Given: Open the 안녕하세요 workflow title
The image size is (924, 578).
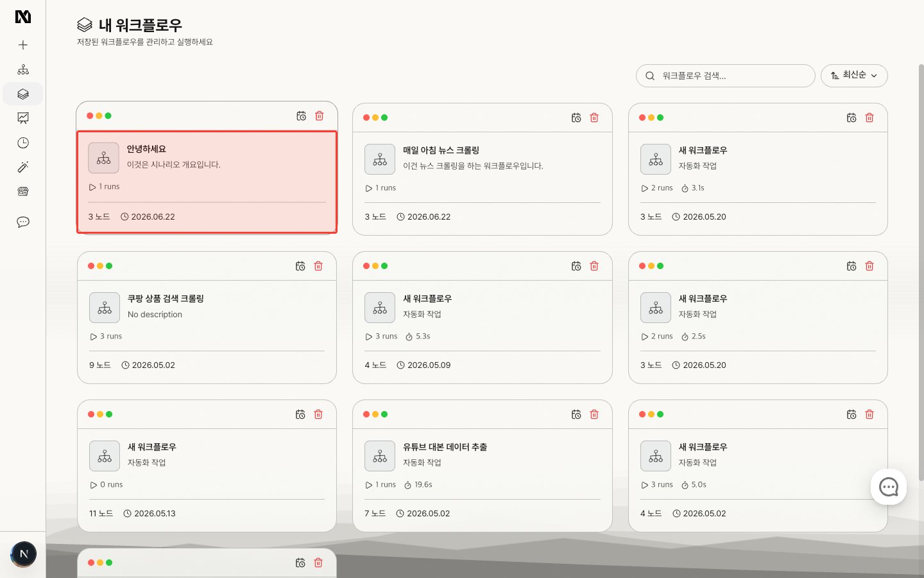Looking at the screenshot, I should [x=146, y=149].
